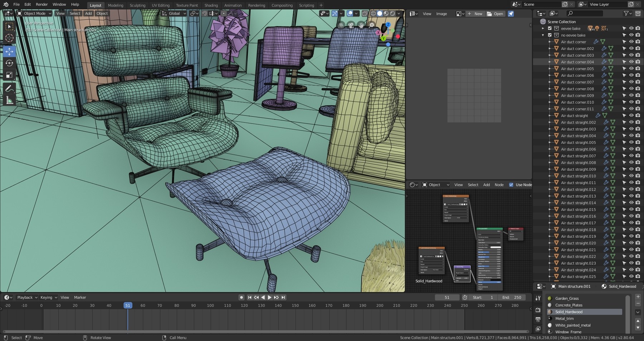The width and height of the screenshot is (644, 341).
Task: Hide Air duct corner.004 in viewport
Action: point(631,62)
